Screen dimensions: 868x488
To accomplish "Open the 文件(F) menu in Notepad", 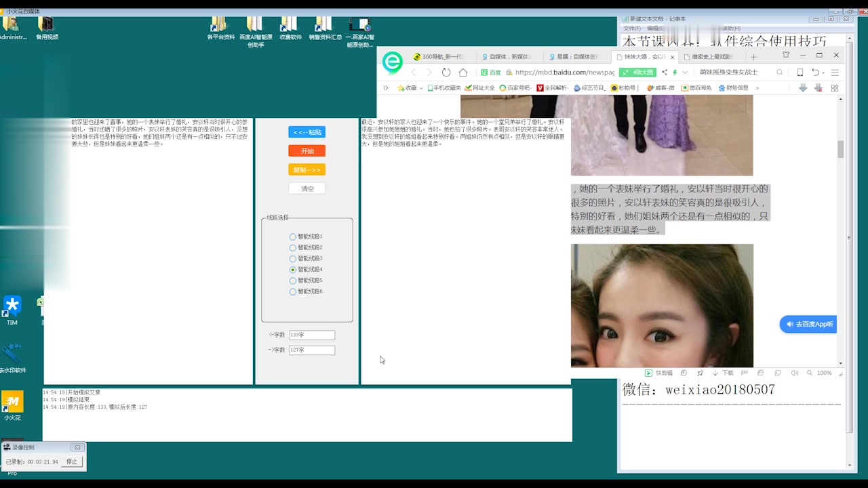I will (632, 28).
